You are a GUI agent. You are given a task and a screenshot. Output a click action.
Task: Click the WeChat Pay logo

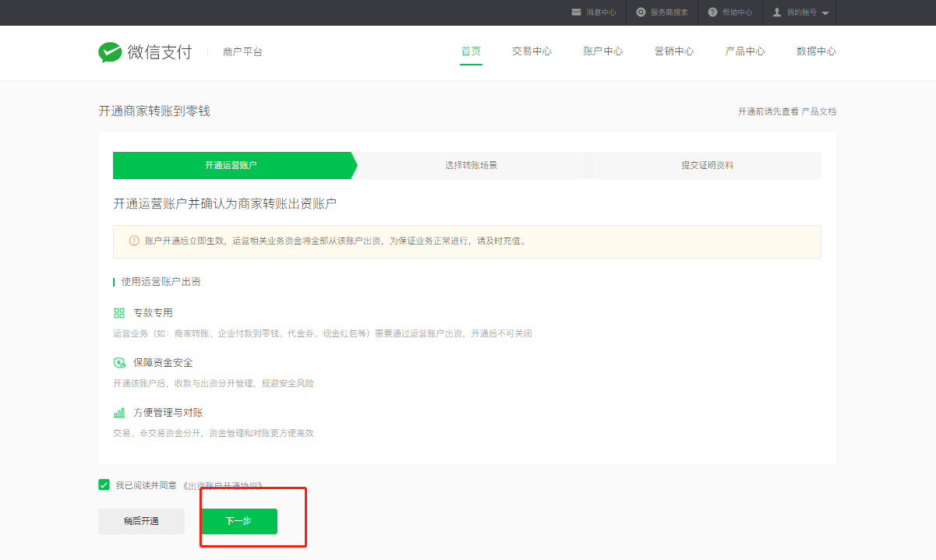145,52
